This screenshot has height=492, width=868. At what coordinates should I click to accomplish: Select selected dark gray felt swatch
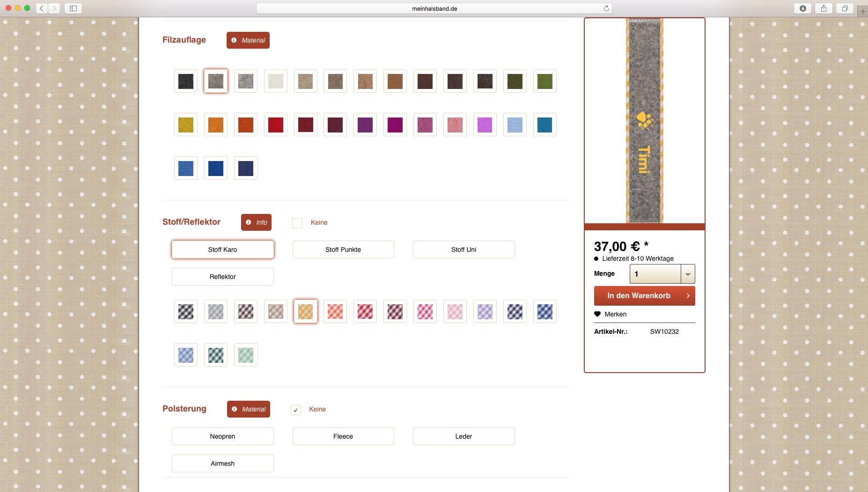pos(216,81)
